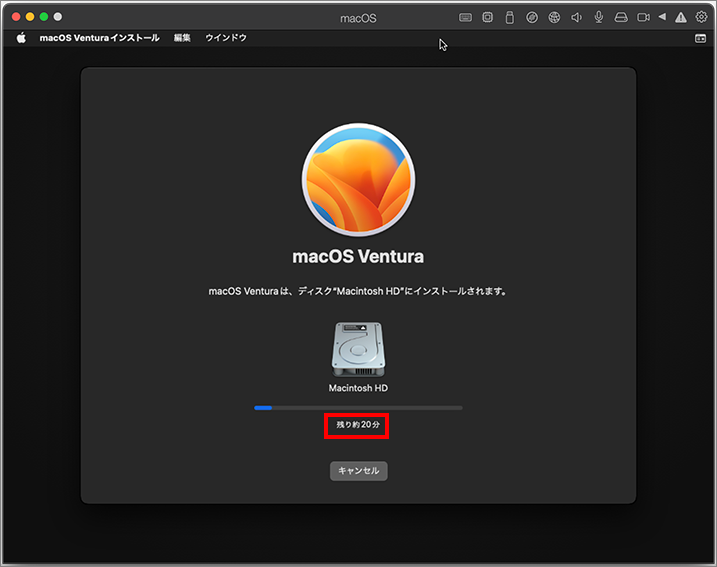Click the 残り約20分 remaining time text

(358, 425)
